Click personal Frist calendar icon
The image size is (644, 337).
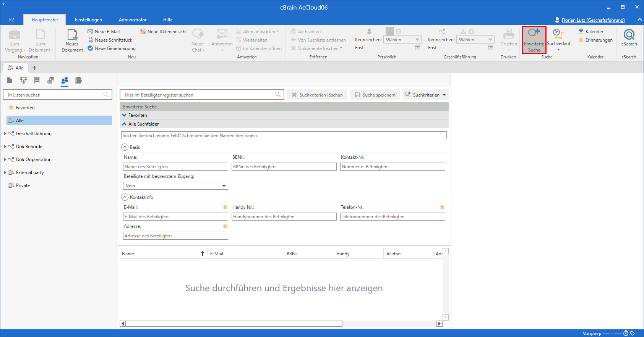pos(417,48)
